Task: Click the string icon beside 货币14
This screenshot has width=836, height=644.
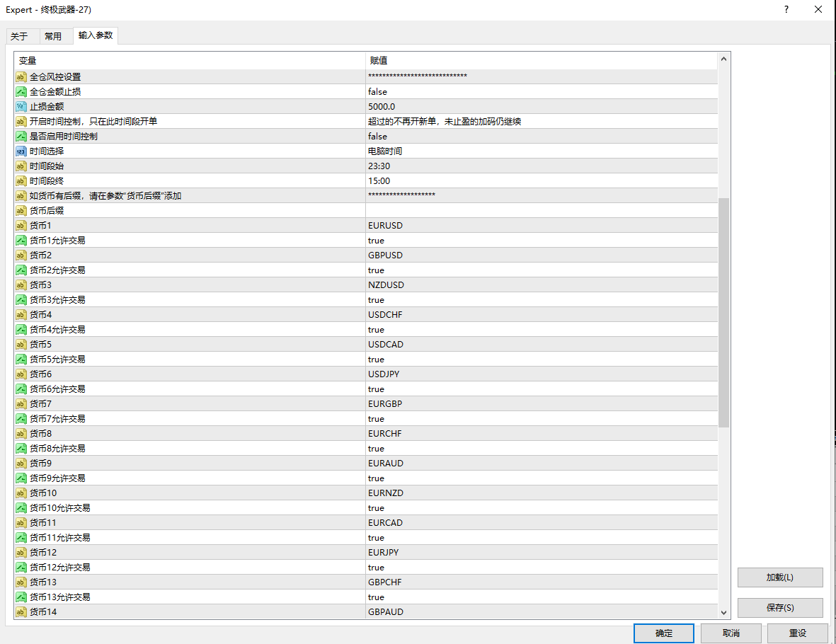Action: 21,612
